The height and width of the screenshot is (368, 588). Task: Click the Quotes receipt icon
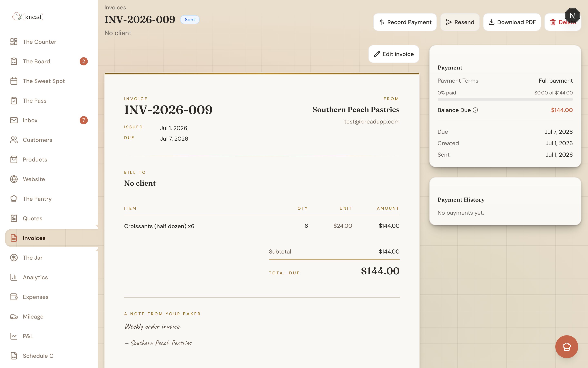click(x=14, y=218)
